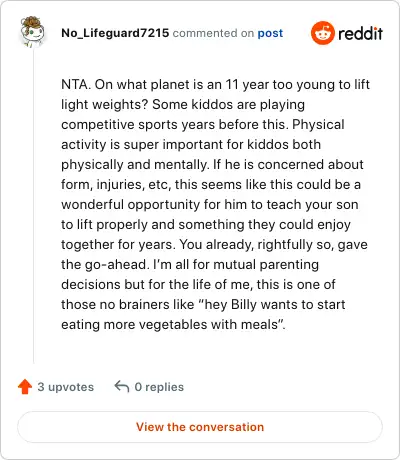Follow the blue "post" link
The width and height of the screenshot is (400, 460).
click(x=270, y=33)
